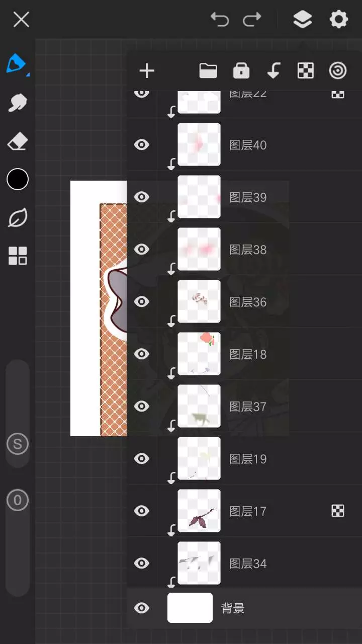Select layer 图层37 thumbnail

coord(199,406)
